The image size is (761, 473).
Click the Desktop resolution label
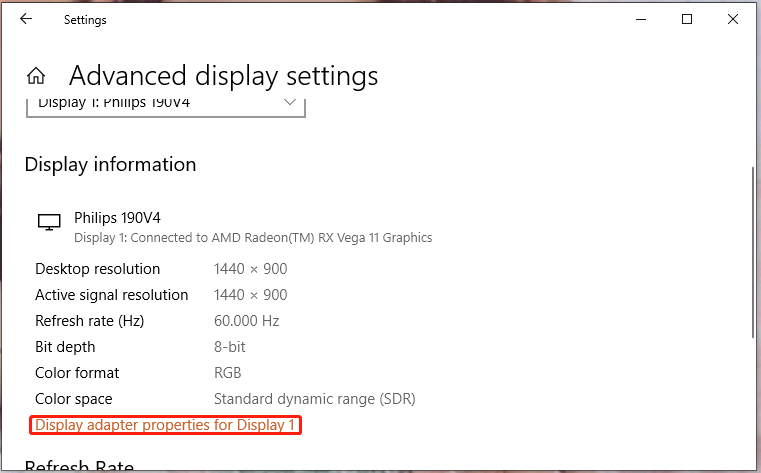click(97, 269)
